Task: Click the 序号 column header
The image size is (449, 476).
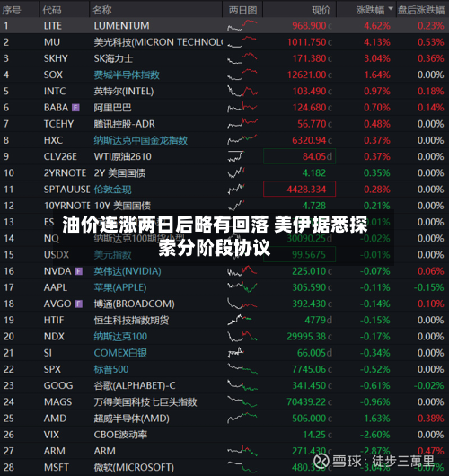Action: pos(12,10)
